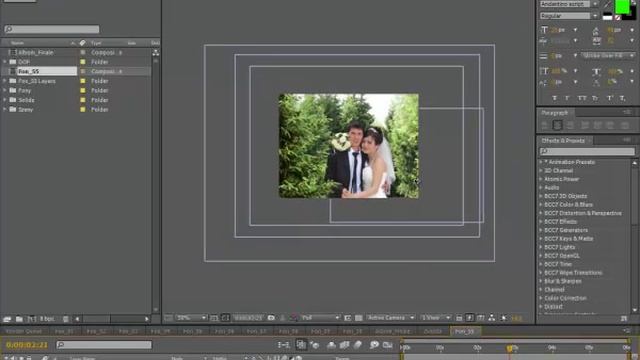Click the 8 bpc color depth button
This screenshot has width=640, height=360.
(47, 319)
